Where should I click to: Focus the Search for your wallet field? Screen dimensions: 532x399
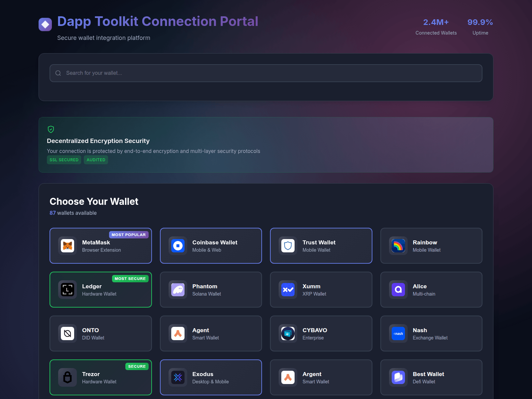coord(266,73)
